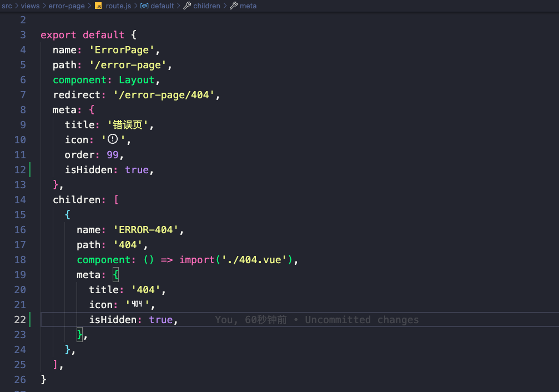Viewport: 559px width, 392px height.
Task: Click true value on line 22
Action: 161,320
